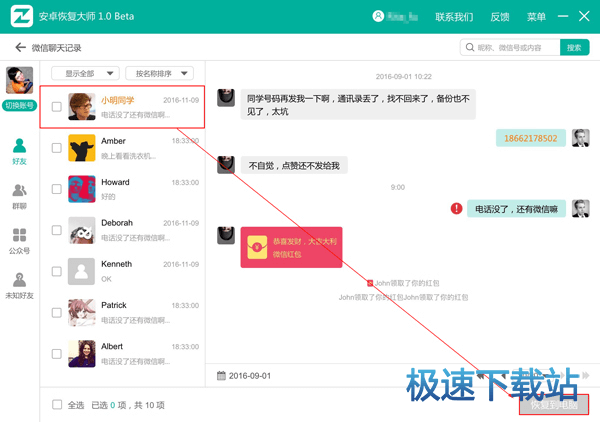Open the 菜单 menu
This screenshot has width=600, height=422.
click(x=536, y=17)
